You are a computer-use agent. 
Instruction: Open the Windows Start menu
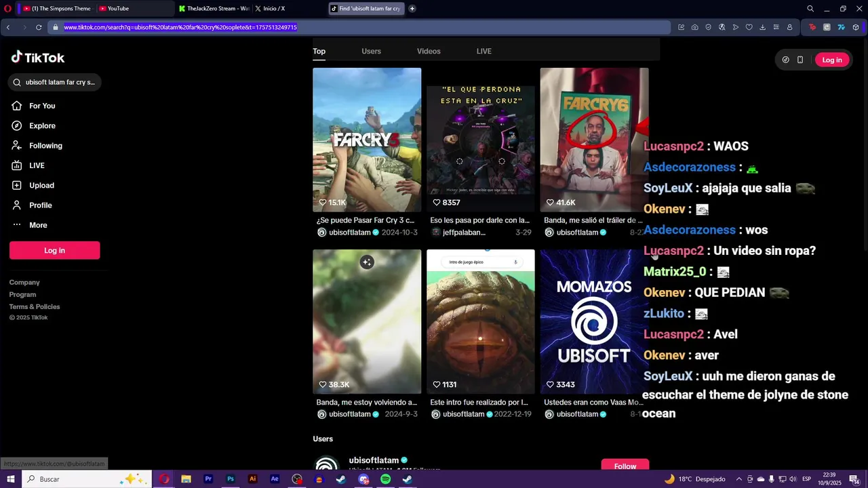point(10,479)
